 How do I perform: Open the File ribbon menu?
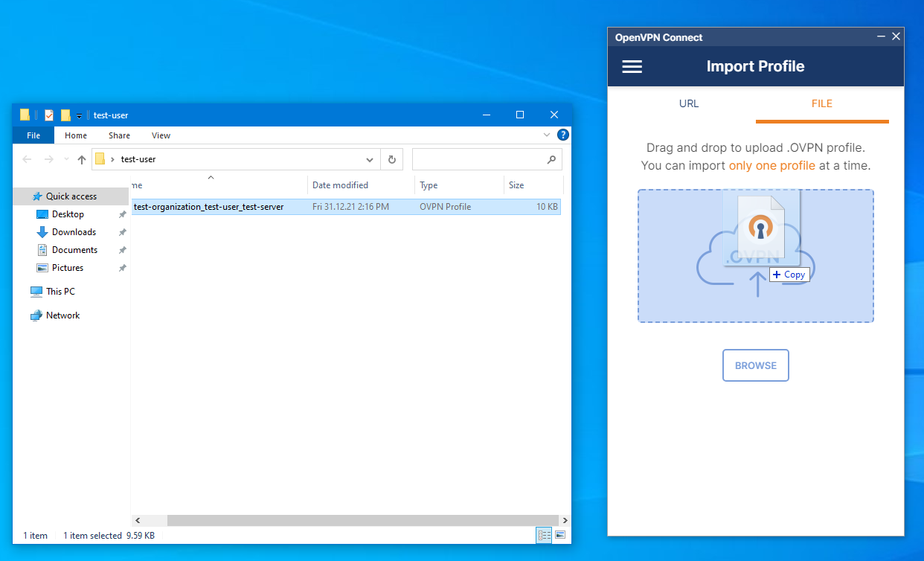pos(33,135)
